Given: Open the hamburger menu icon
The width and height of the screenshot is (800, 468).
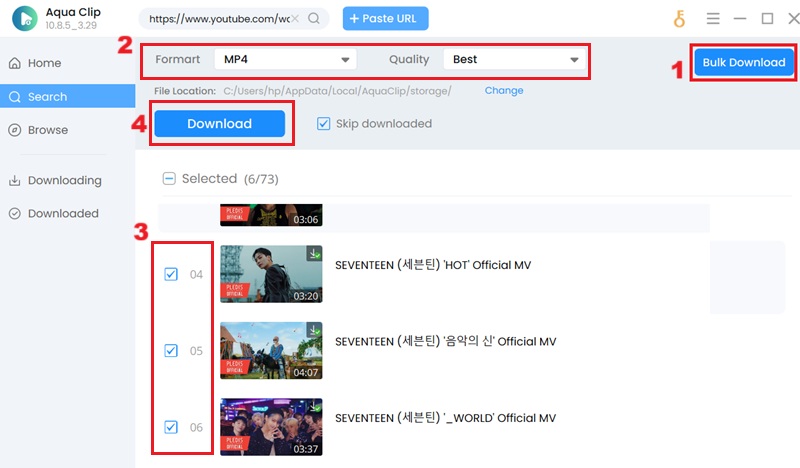Looking at the screenshot, I should (713, 18).
